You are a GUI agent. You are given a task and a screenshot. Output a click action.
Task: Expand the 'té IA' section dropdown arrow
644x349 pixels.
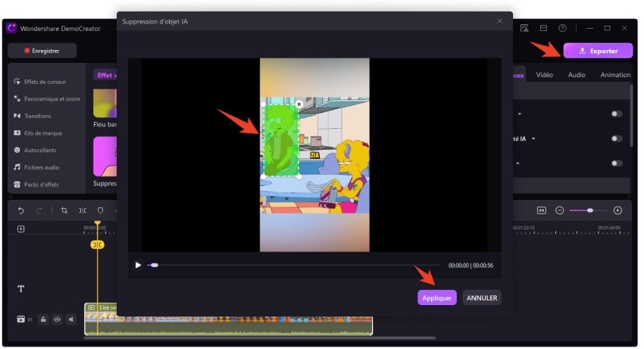tap(533, 139)
